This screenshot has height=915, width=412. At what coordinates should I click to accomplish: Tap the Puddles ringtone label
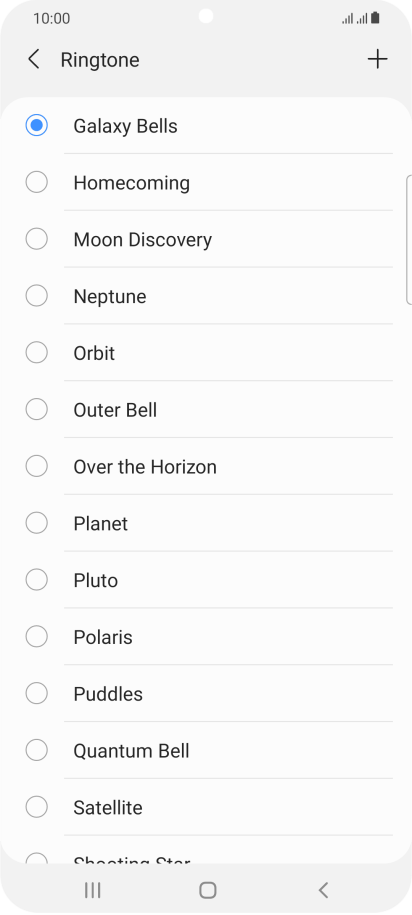[108, 694]
